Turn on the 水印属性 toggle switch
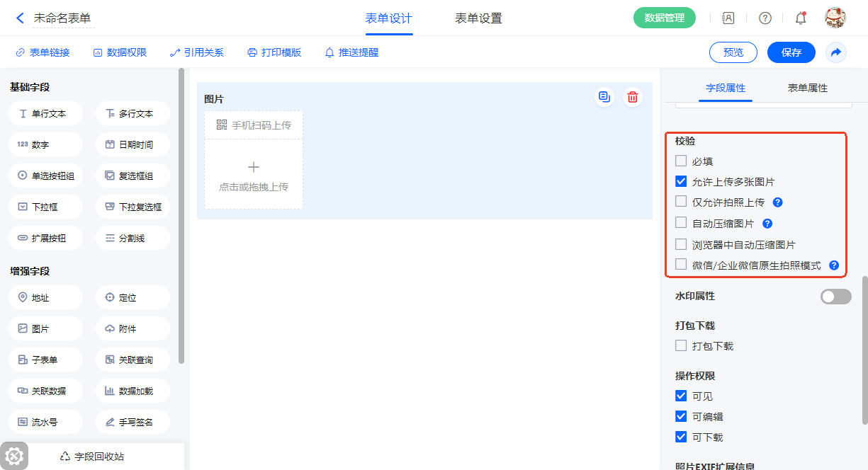The height and width of the screenshot is (470, 868). tap(835, 297)
